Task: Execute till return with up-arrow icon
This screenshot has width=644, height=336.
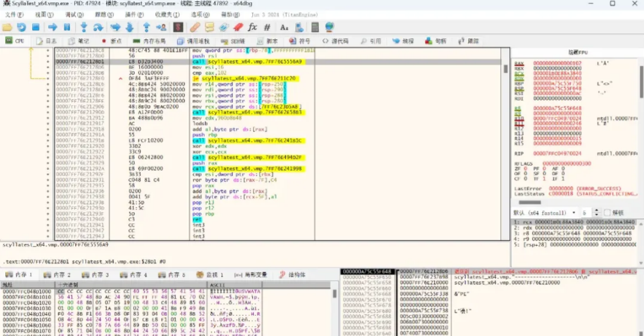Action: [x=146, y=28]
